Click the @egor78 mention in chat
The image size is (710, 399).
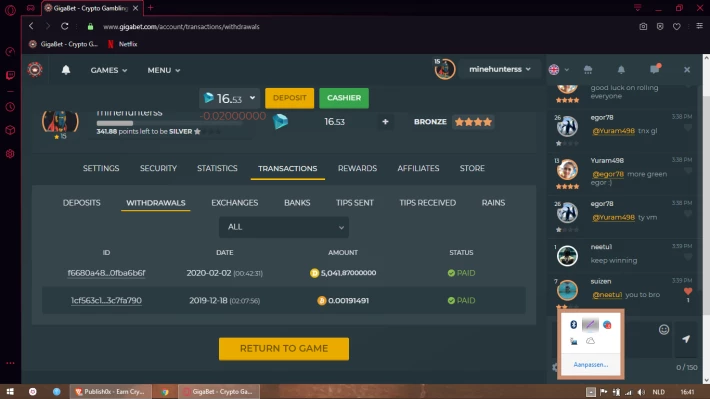click(x=608, y=174)
